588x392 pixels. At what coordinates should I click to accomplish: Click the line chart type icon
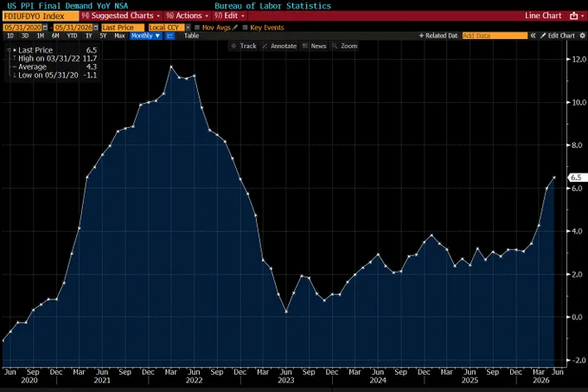point(170,35)
